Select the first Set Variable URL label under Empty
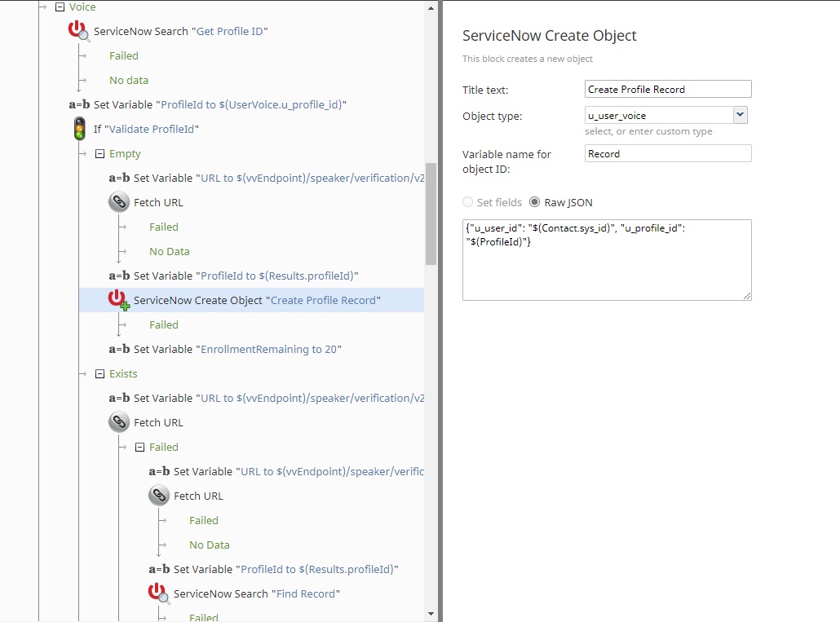840x622 pixels. tap(279, 178)
